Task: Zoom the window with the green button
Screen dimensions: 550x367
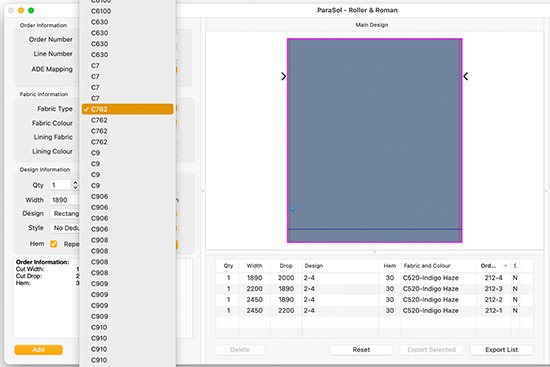Action: 31,11
